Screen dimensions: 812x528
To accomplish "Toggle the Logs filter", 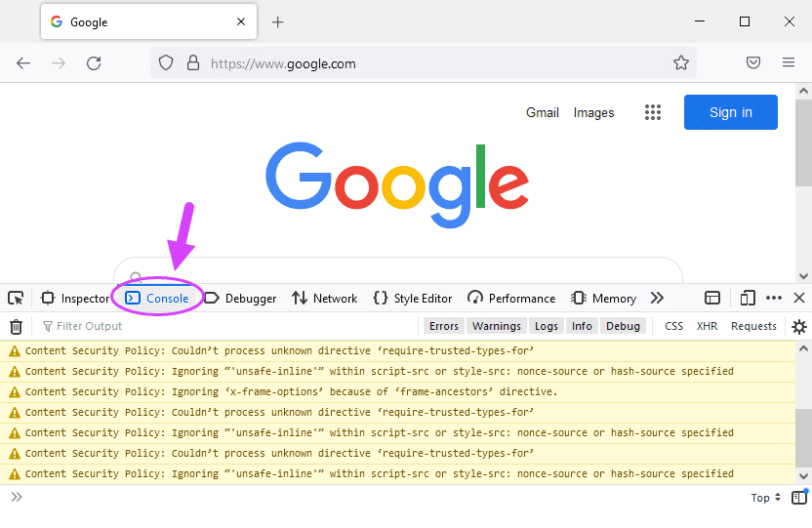I will (547, 326).
